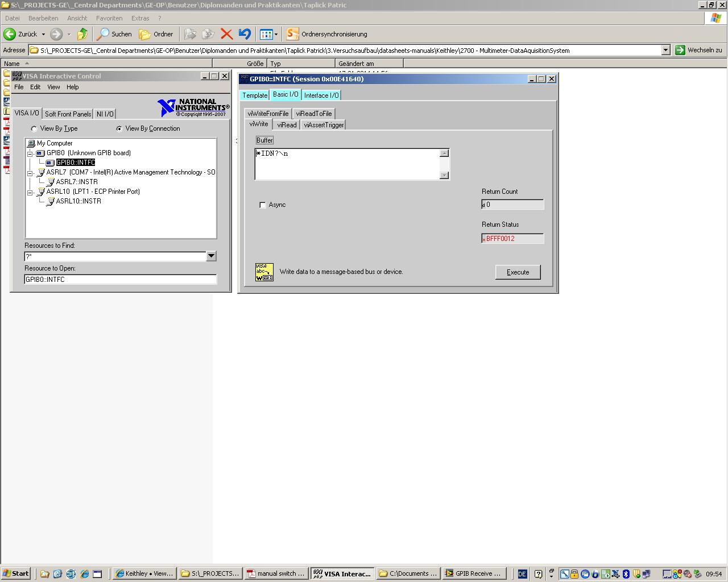728x582 pixels.
Task: Switch to the Soft Front Panels tab
Action: [68, 114]
